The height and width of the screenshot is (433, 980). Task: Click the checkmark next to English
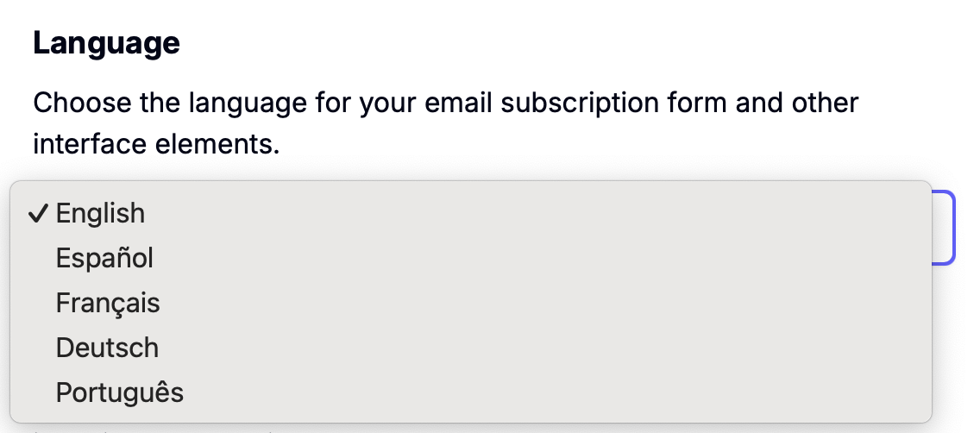tap(38, 213)
